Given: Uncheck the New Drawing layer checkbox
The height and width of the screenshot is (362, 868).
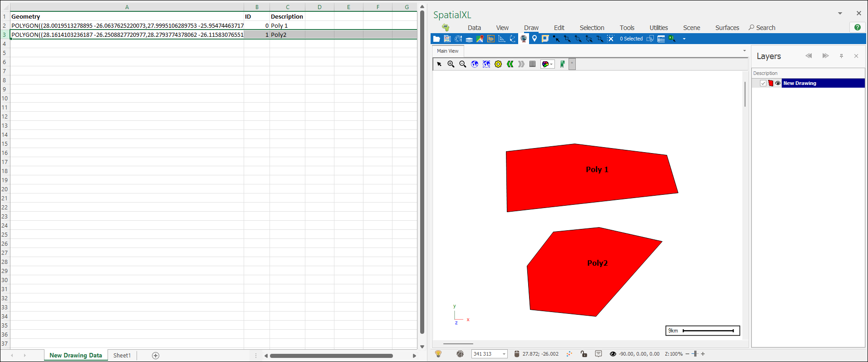Looking at the screenshot, I should point(763,83).
